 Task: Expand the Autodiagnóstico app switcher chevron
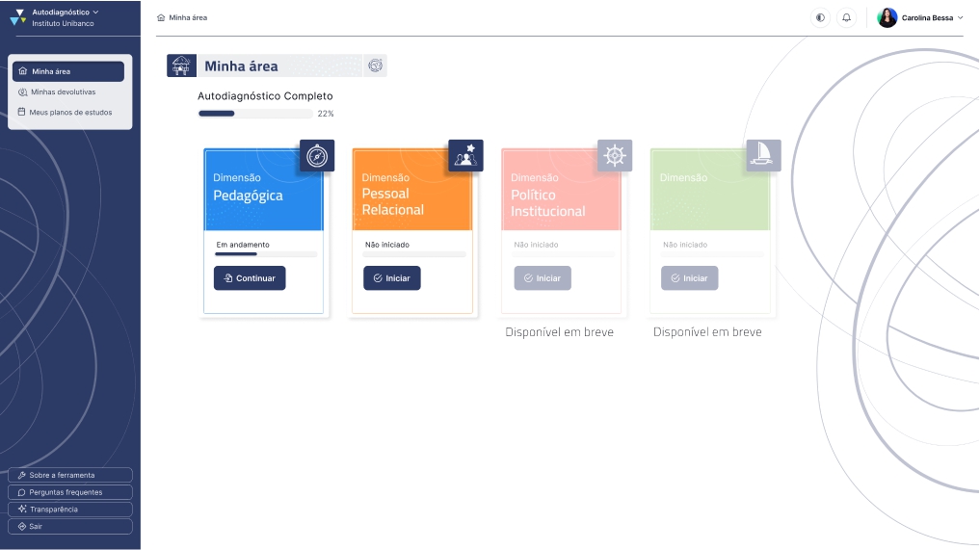(x=95, y=12)
